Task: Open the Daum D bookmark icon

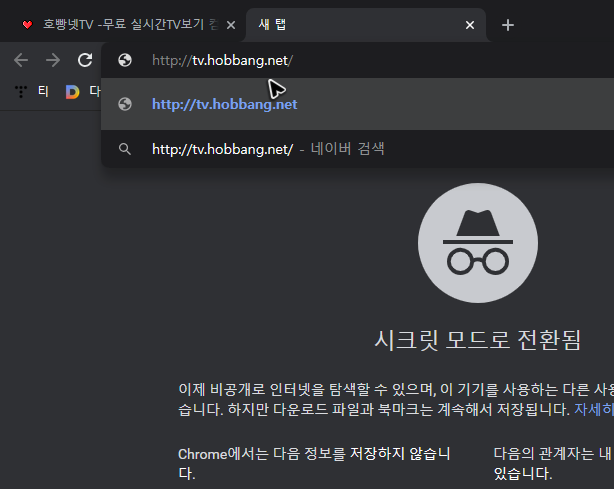Action: point(72,92)
